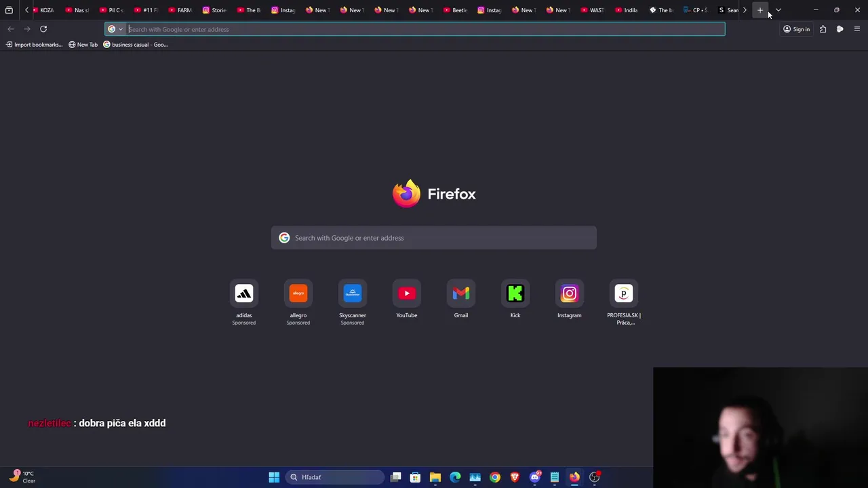Open Import bookmarks from the bookmarks bar

(34, 45)
